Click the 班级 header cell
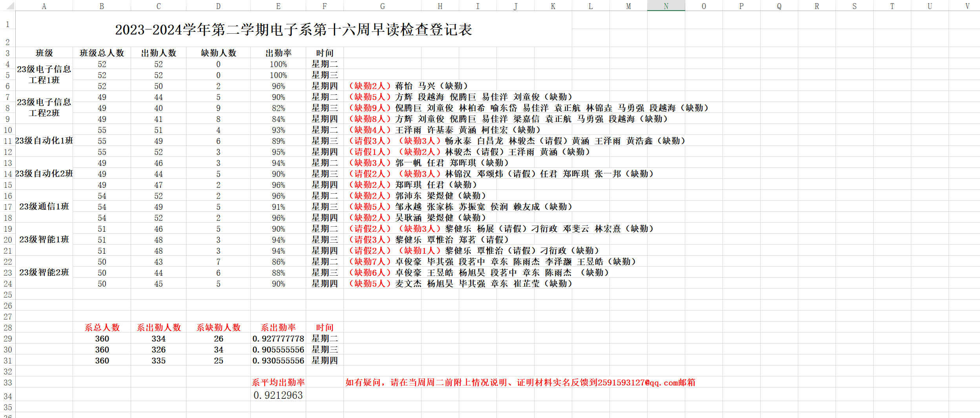Screen dimensions: 980x418 tap(44, 53)
